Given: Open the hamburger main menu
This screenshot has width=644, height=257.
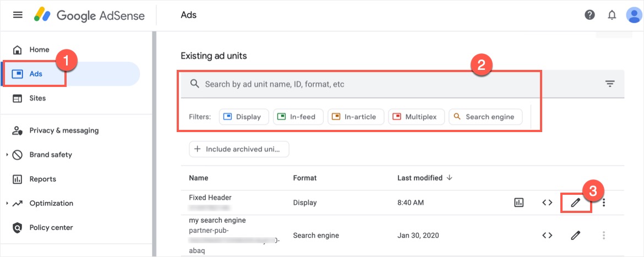Looking at the screenshot, I should [x=17, y=15].
